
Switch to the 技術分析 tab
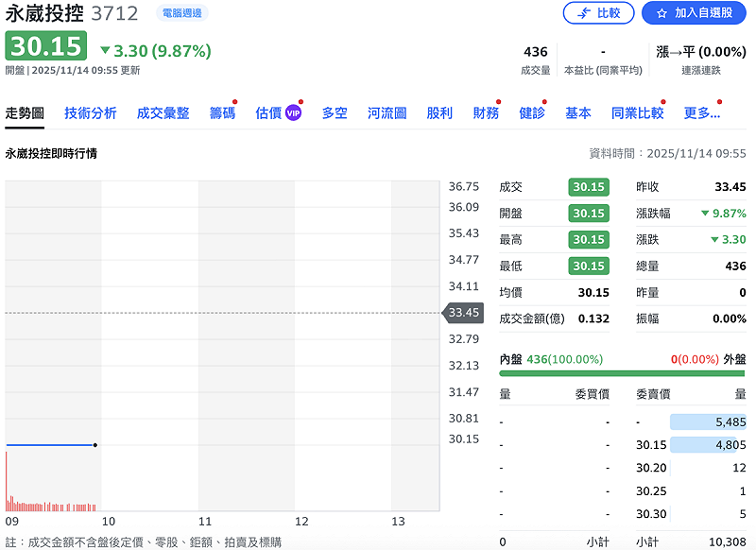point(90,112)
